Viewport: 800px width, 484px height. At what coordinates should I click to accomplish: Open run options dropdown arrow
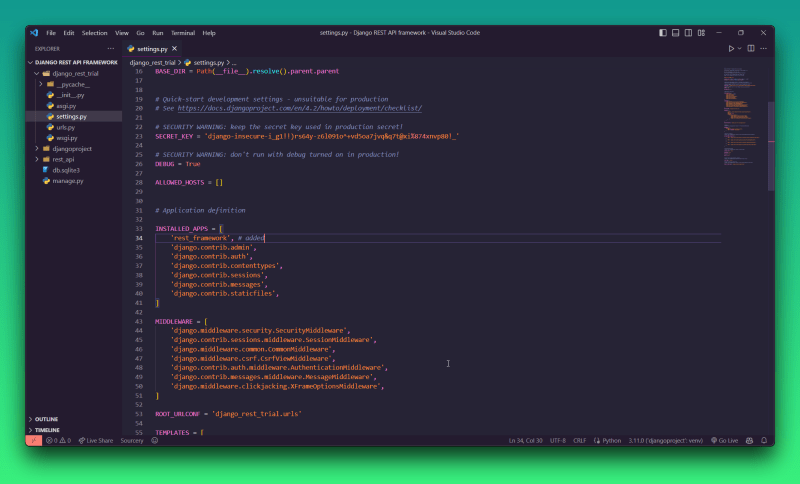point(739,48)
